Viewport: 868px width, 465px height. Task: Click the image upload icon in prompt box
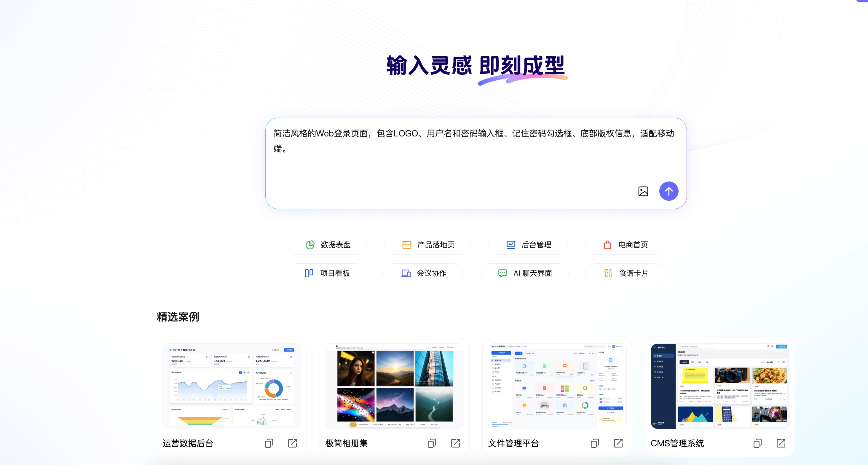coord(643,191)
